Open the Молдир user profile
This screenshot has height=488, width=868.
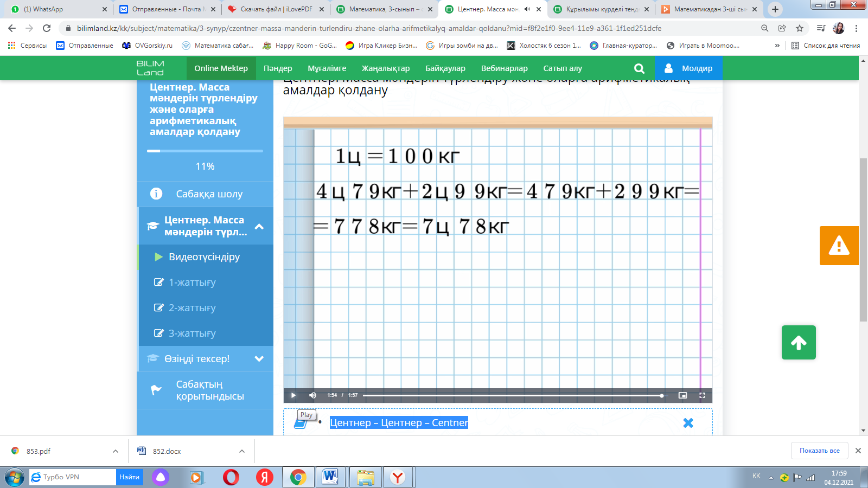pos(688,68)
